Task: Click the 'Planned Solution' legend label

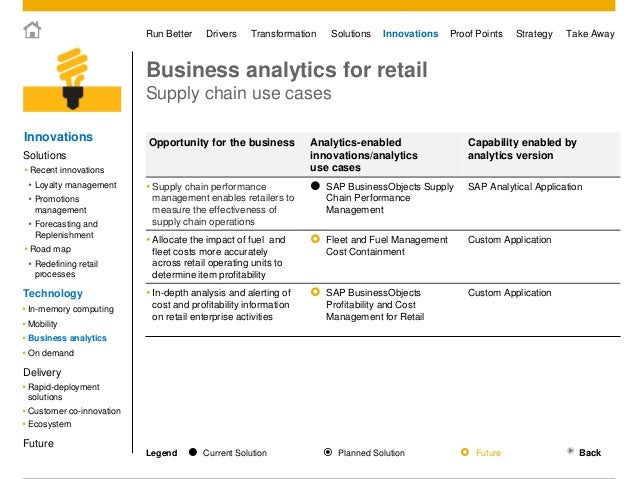Action: 371,453
